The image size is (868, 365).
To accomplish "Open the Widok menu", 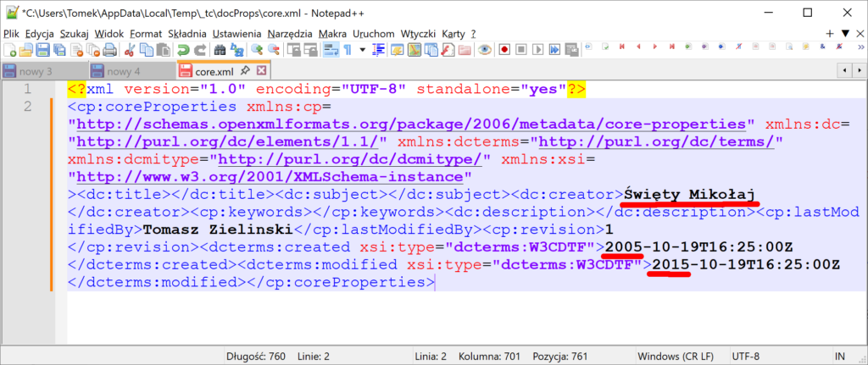I will [110, 32].
